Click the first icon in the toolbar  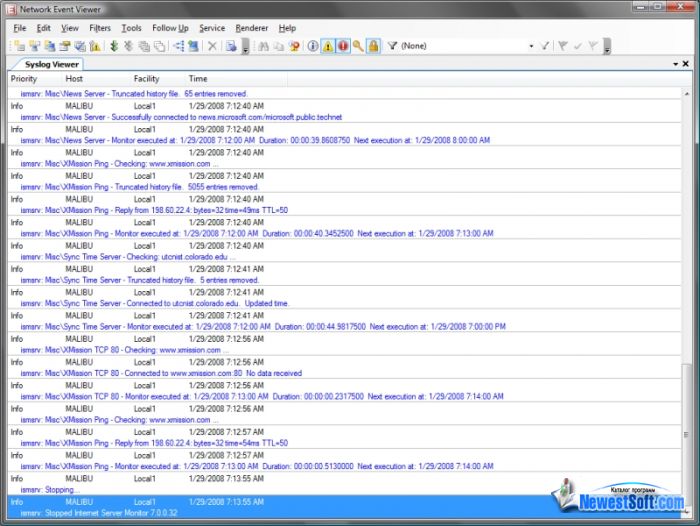click(19, 46)
